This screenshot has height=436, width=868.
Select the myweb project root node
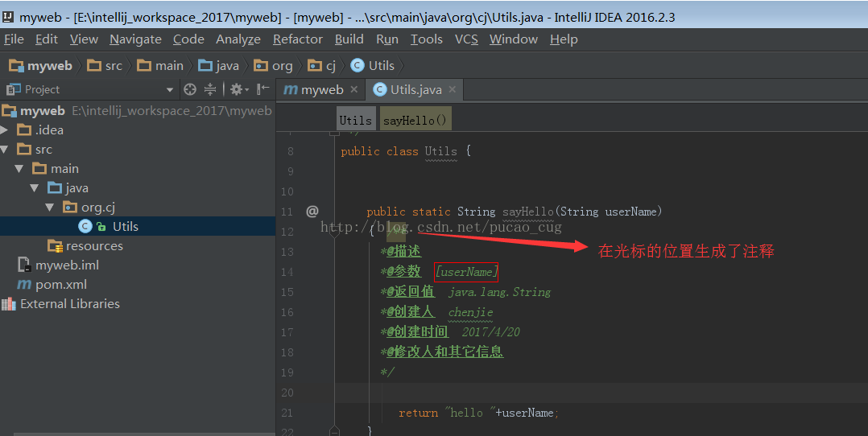click(x=138, y=111)
